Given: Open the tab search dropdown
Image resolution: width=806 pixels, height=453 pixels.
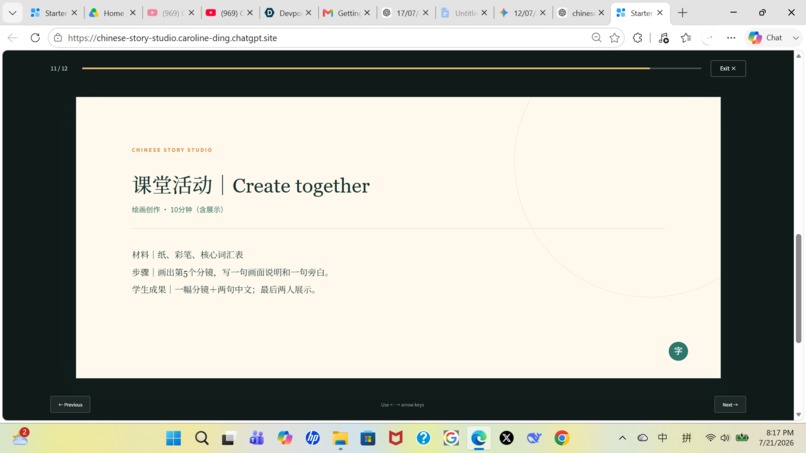Looking at the screenshot, I should [12, 13].
